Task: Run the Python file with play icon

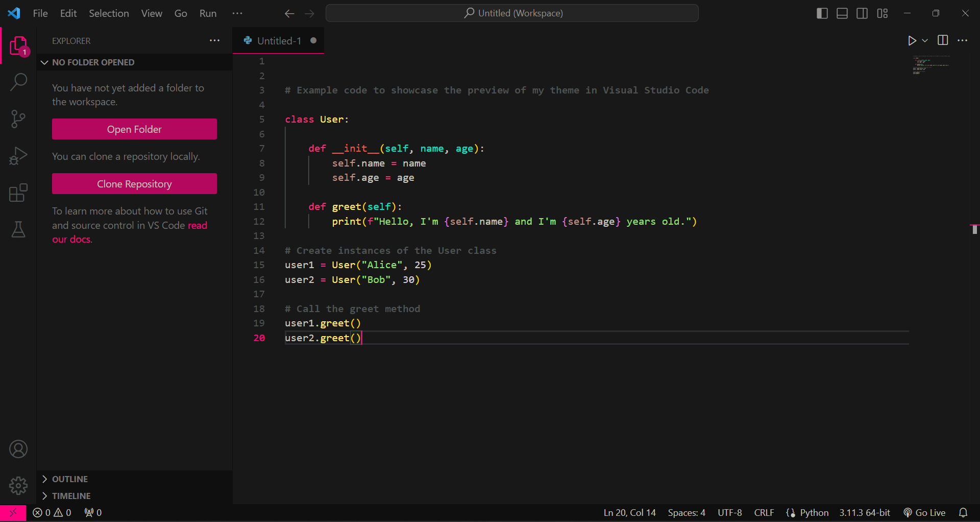Action: pyautogui.click(x=912, y=41)
